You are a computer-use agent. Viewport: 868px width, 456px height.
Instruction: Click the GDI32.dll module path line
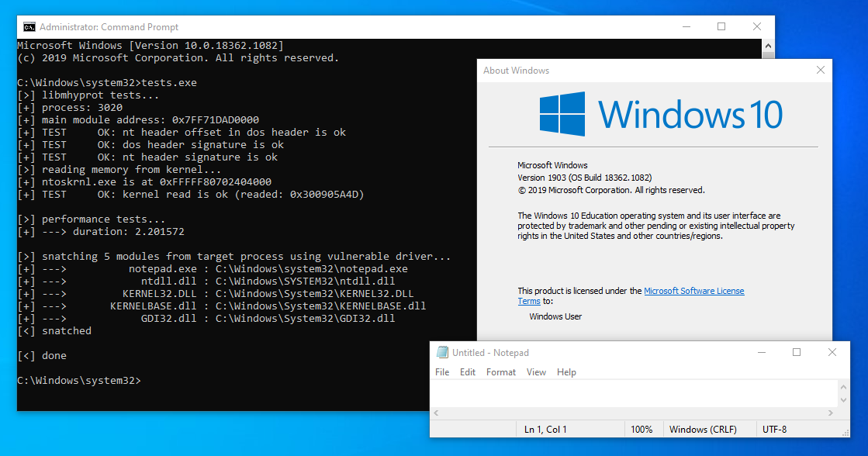coord(206,318)
